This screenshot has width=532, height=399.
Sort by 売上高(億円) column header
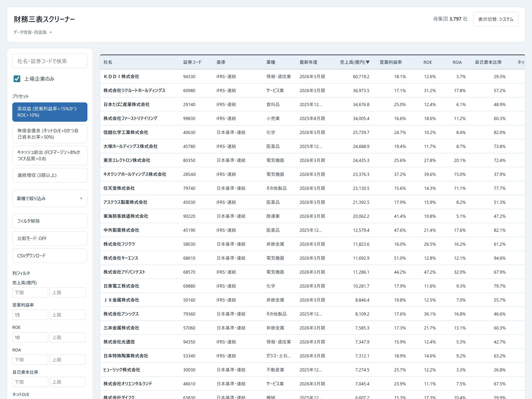354,62
